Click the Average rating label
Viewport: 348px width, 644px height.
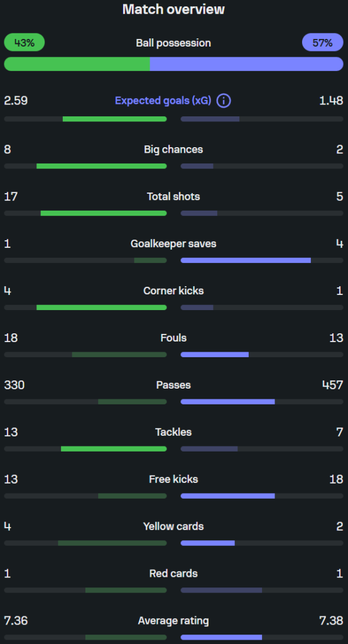click(x=173, y=621)
